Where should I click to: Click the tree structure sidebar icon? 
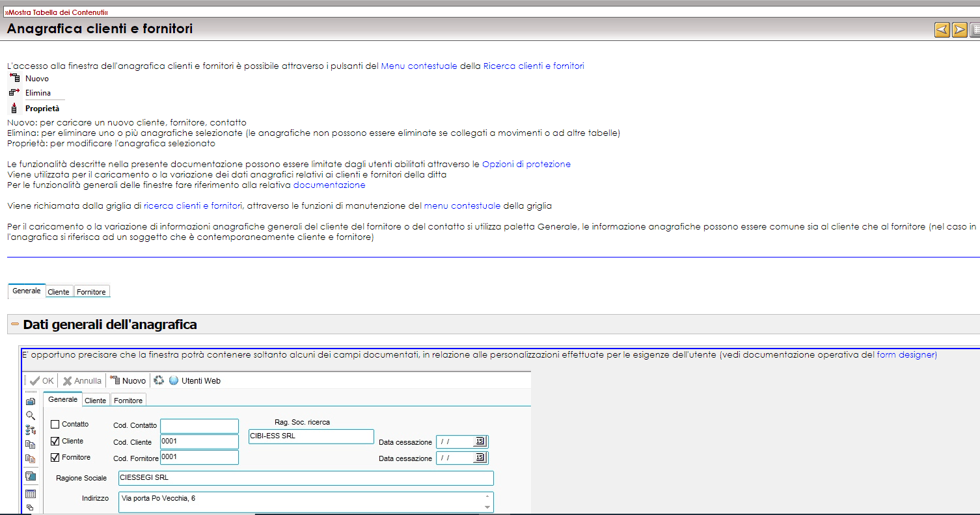point(31,430)
